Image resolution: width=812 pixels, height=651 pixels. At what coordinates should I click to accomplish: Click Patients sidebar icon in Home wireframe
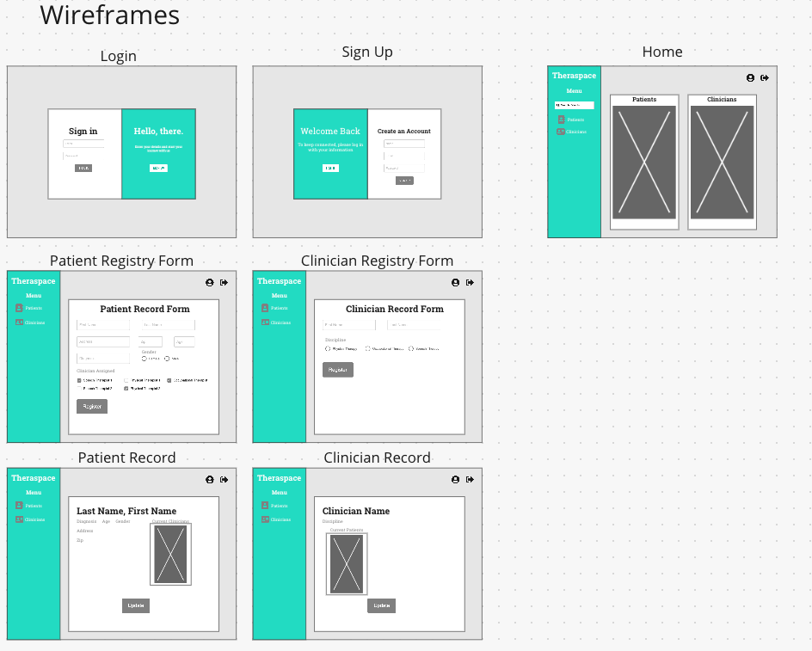coord(562,120)
